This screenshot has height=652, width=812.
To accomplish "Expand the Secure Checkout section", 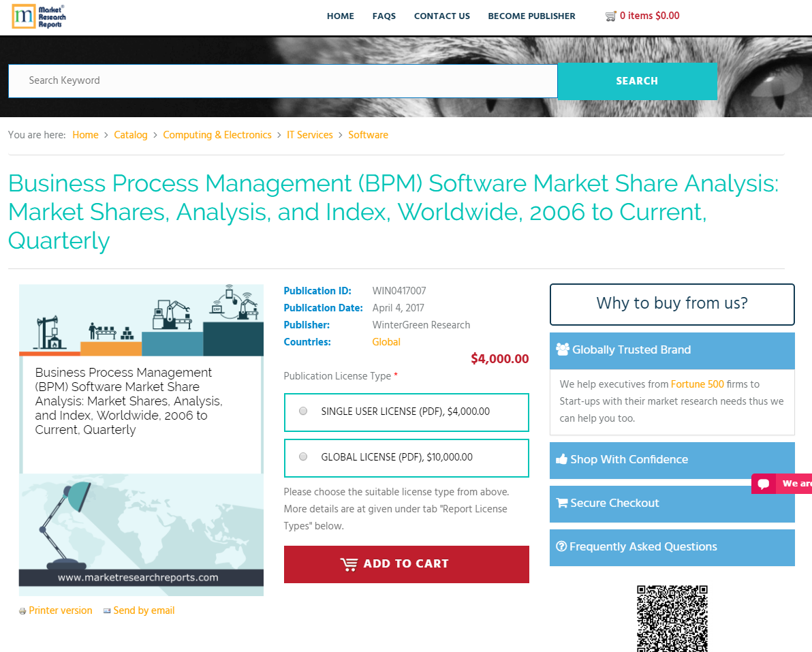I will pyautogui.click(x=672, y=503).
